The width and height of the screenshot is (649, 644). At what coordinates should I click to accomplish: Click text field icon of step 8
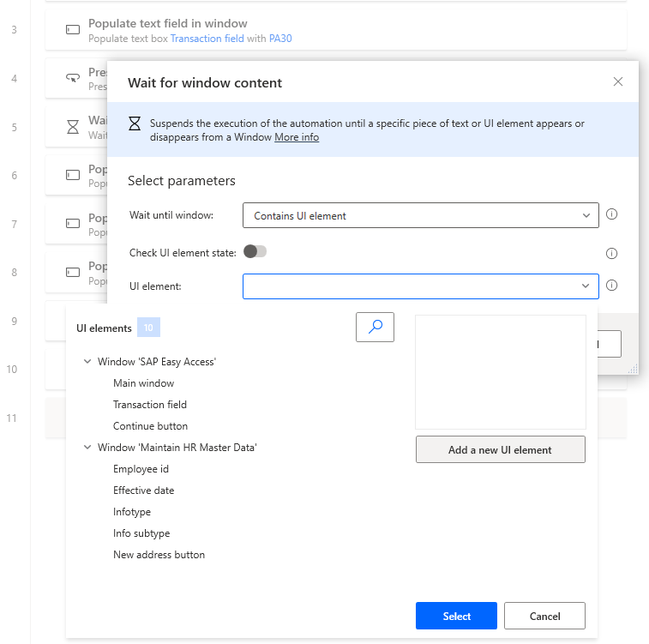coord(73,273)
